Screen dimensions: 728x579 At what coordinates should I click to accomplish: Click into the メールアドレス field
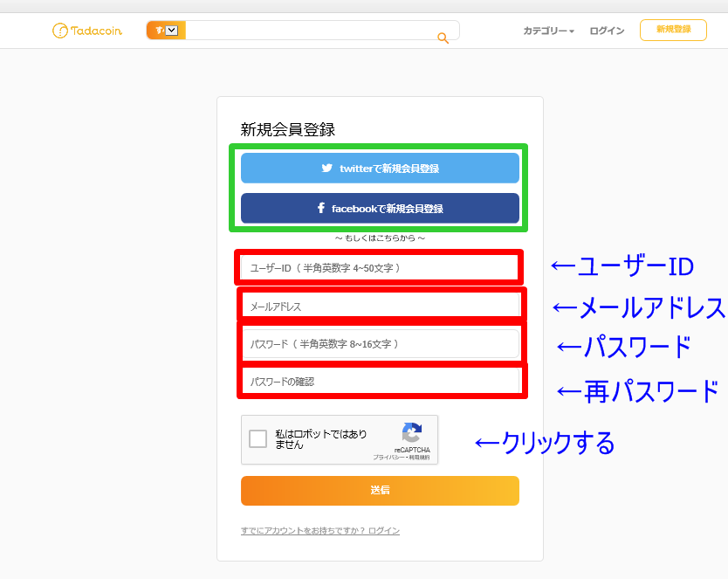click(x=380, y=307)
